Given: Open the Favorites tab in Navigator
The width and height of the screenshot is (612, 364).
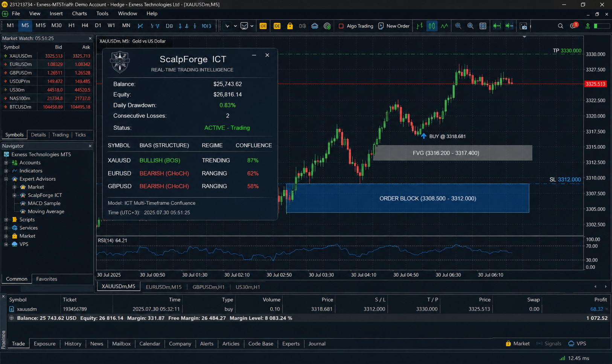Looking at the screenshot, I should click(47, 279).
